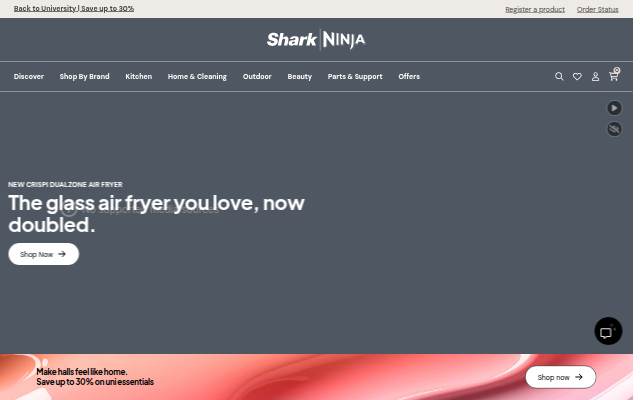Open the shopping cart icon
The image size is (640, 400).
(613, 76)
